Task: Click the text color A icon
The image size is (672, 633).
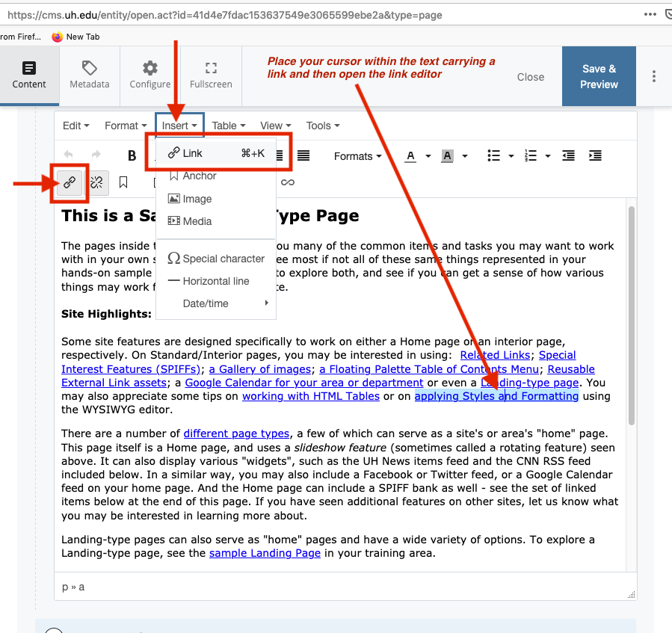Action: [410, 156]
